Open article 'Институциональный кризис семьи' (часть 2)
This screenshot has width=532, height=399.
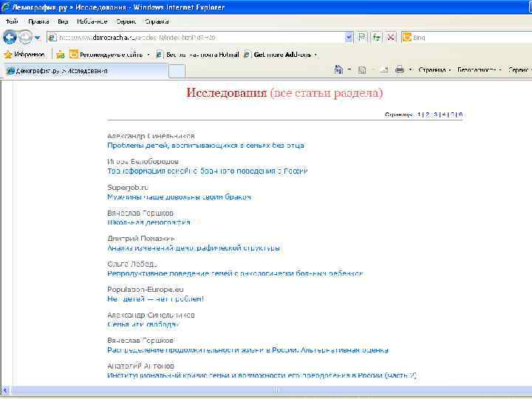(262, 375)
